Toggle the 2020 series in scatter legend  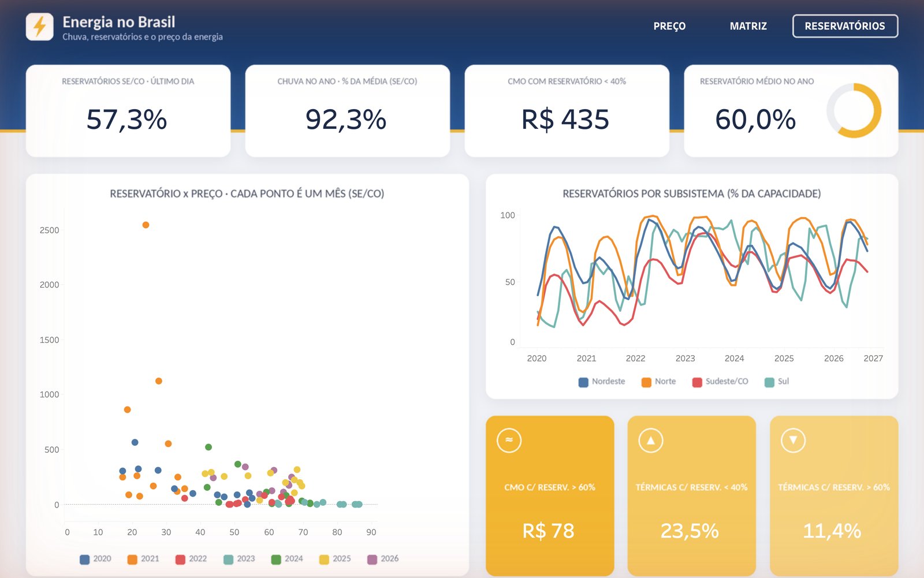95,559
